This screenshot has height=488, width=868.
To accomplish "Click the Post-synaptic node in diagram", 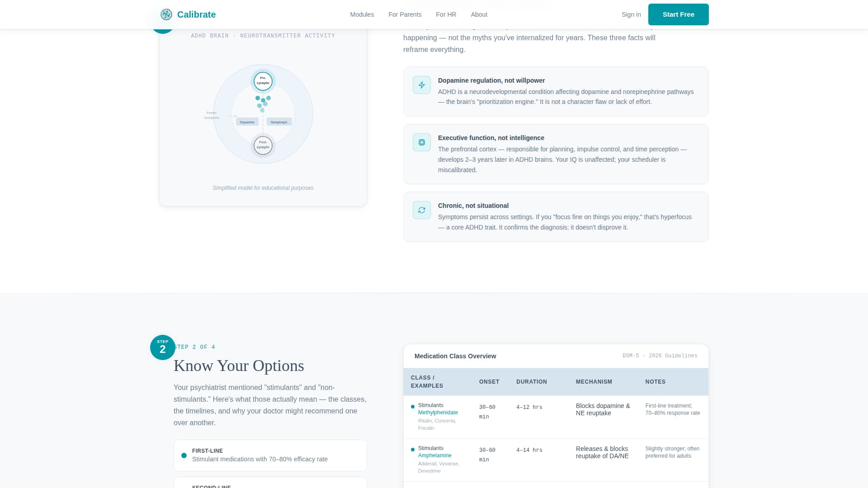I will pyautogui.click(x=263, y=145).
